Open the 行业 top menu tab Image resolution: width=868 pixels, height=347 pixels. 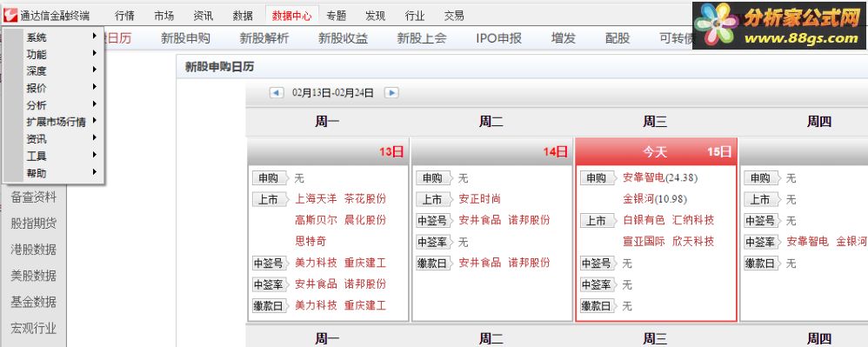pos(415,16)
